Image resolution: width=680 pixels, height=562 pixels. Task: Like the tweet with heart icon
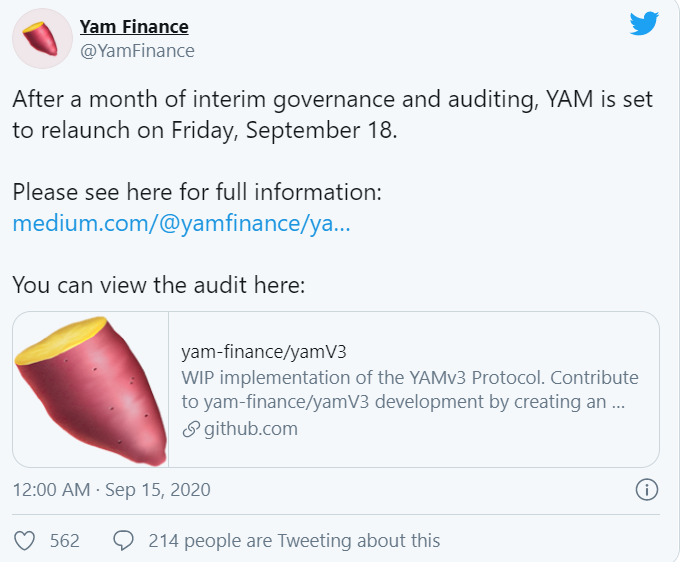[25, 541]
